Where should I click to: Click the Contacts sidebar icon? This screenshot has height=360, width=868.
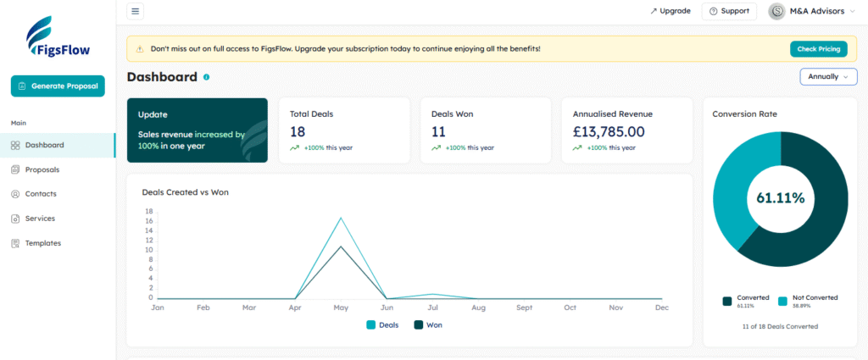pyautogui.click(x=15, y=194)
